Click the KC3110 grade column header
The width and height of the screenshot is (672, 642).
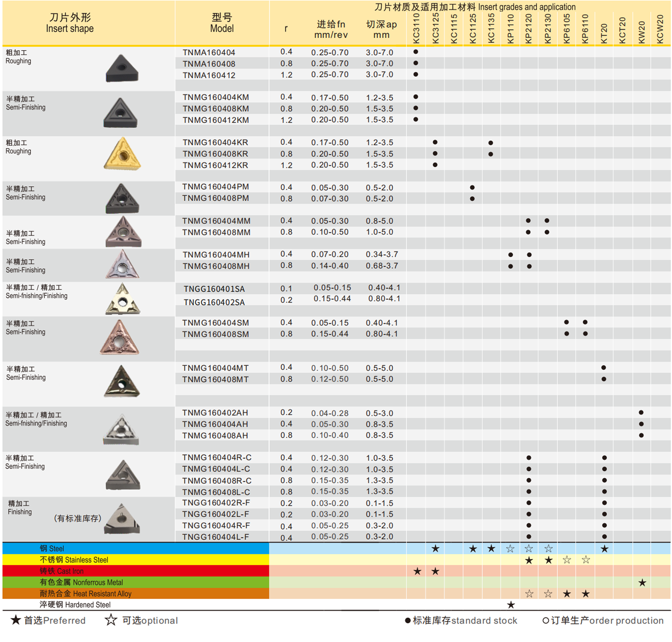pos(416,29)
